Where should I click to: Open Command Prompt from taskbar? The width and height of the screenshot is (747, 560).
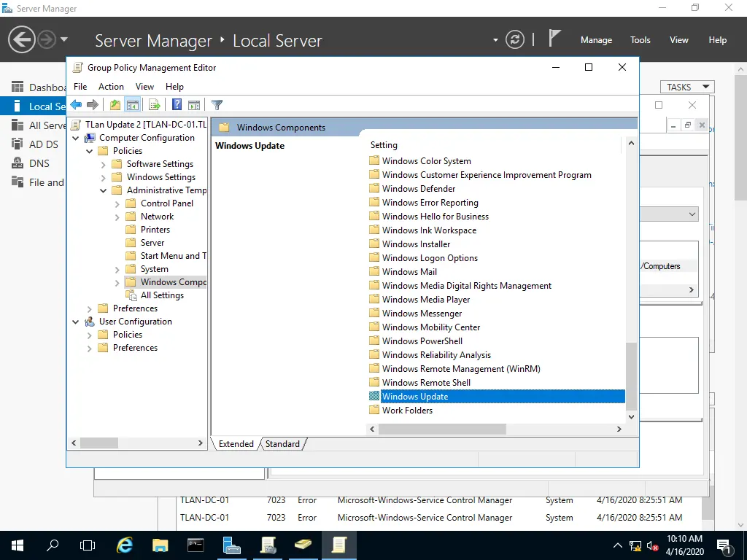click(x=196, y=545)
